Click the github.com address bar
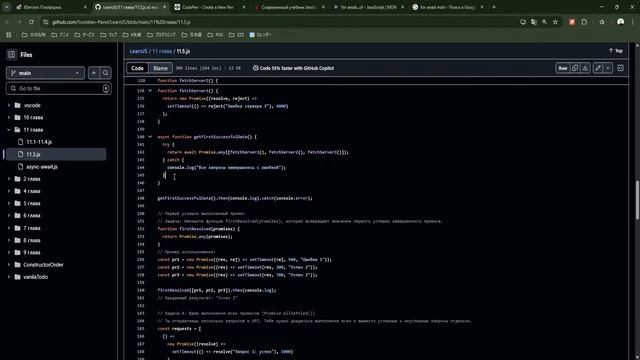 point(282,22)
